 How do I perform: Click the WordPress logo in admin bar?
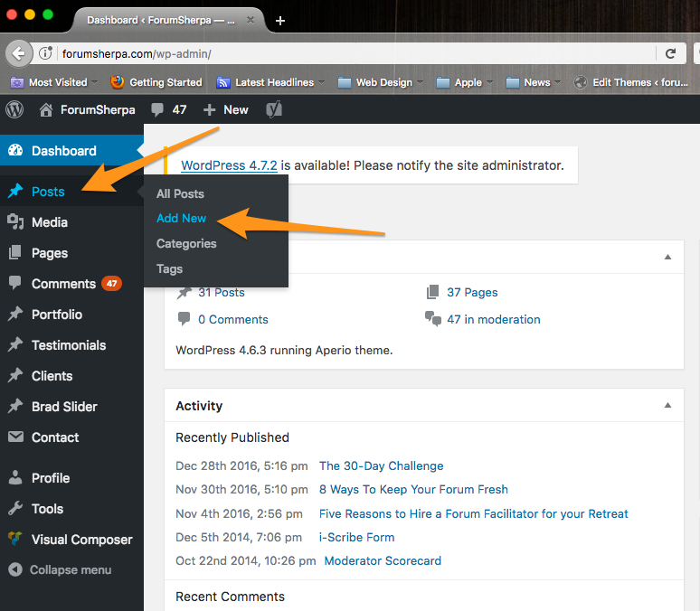click(x=14, y=109)
